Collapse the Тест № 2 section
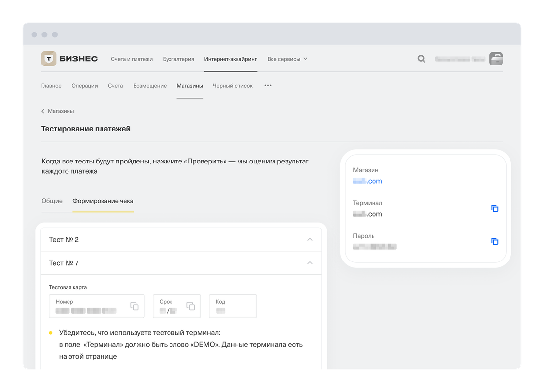Screen dimensions: 544x392 point(310,240)
